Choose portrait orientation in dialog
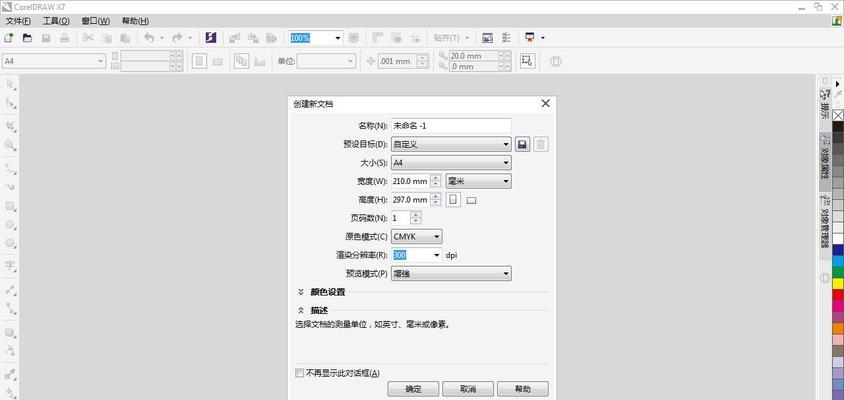844x400 pixels. (453, 200)
